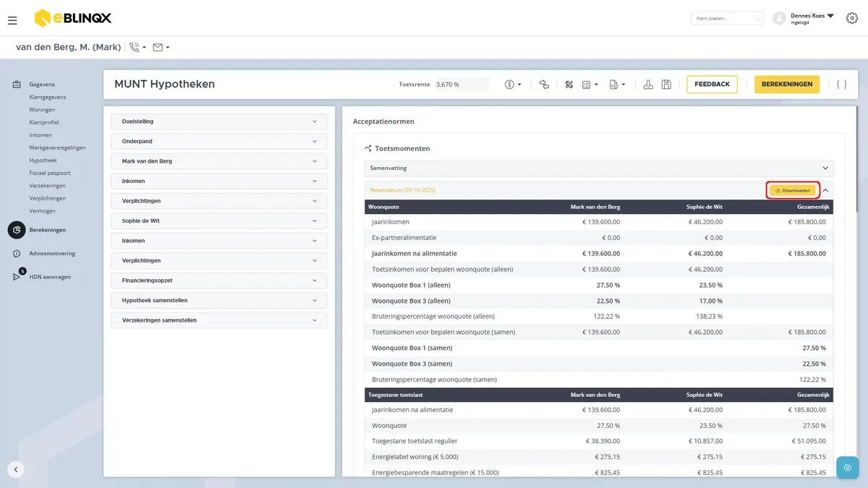868x488 pixels.
Task: Expand the Samenvatting panel
Action: tap(599, 168)
